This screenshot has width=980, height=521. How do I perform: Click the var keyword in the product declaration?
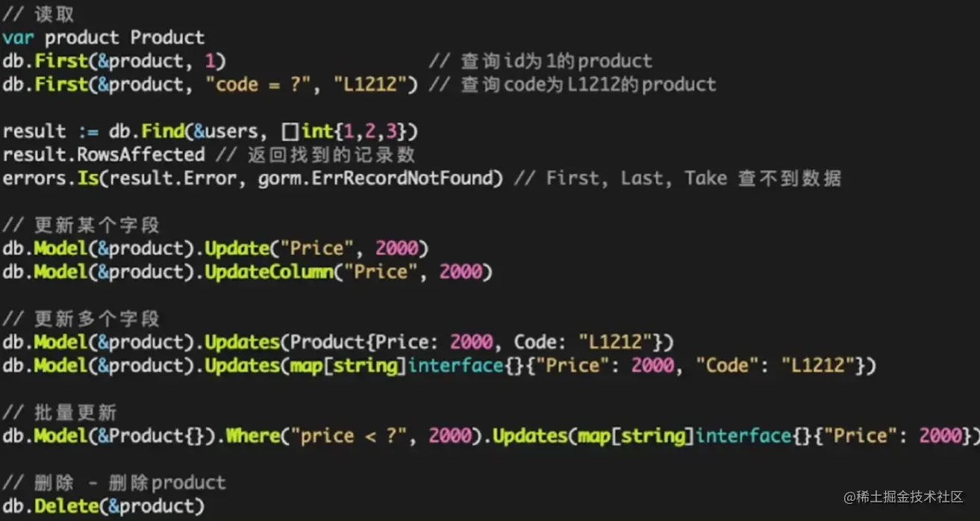point(18,37)
